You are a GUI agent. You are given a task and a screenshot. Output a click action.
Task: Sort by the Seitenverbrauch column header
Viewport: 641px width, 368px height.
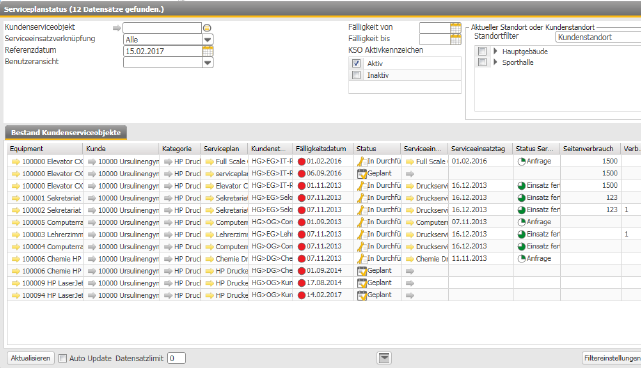590,148
